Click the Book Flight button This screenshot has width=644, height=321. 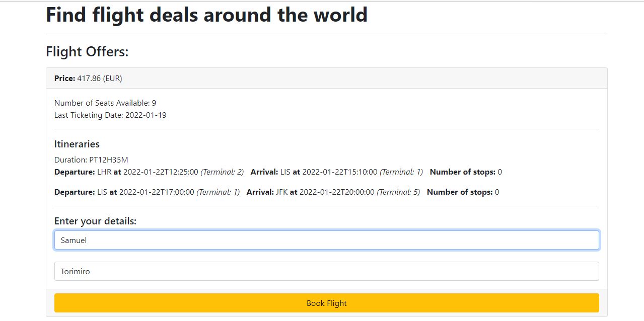[x=327, y=303]
